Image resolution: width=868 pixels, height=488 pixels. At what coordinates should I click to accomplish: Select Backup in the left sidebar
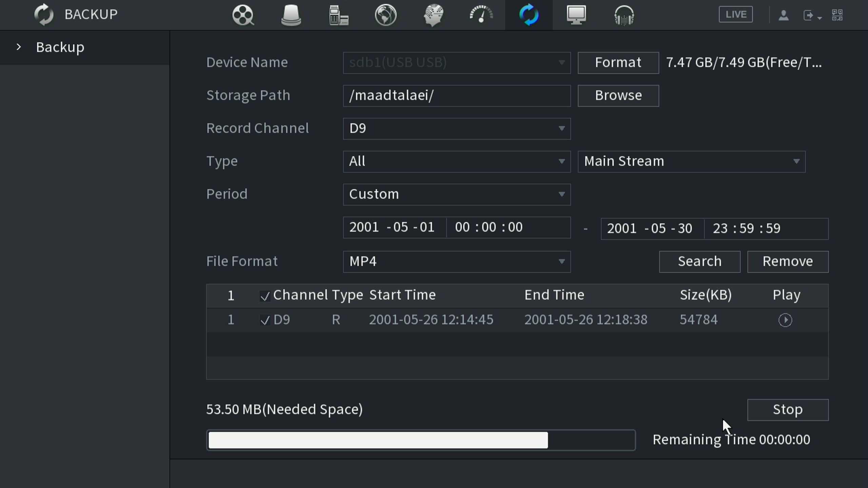click(x=60, y=47)
